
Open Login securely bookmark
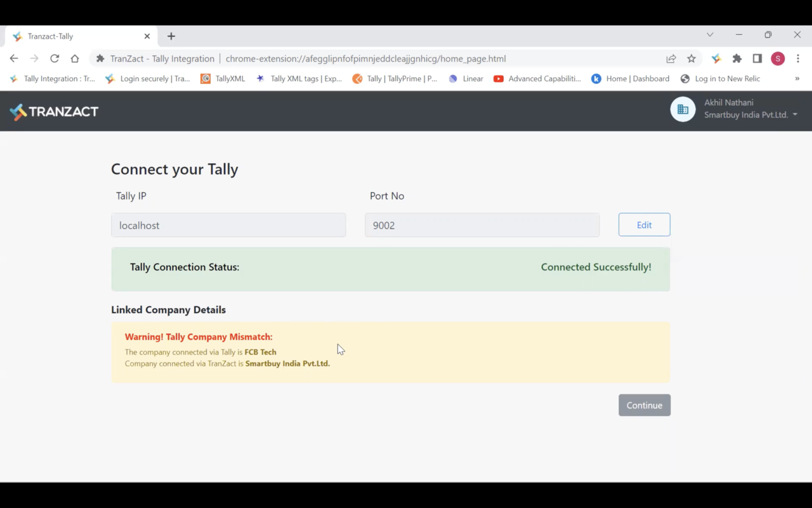coord(148,79)
